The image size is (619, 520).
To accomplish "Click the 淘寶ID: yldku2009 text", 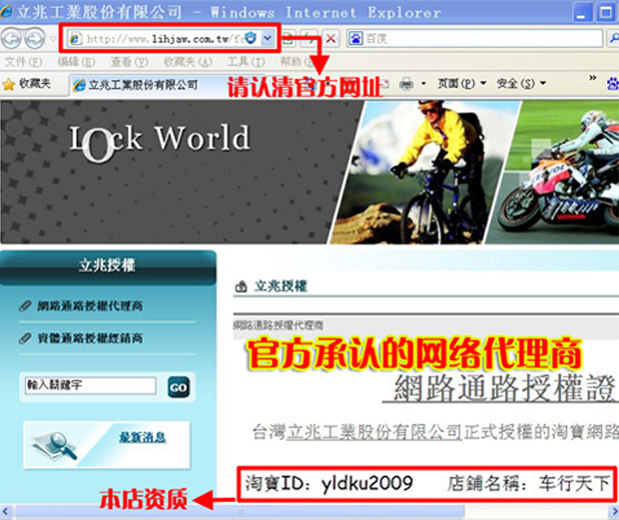I will pos(328,483).
